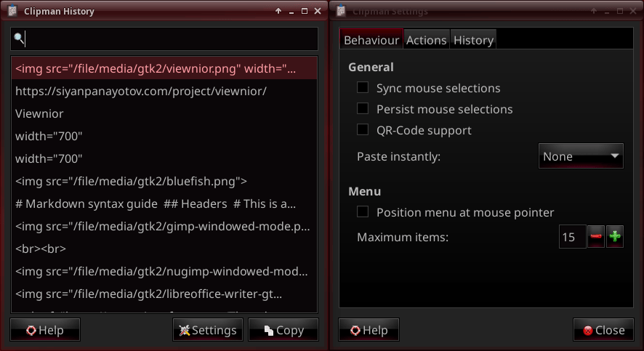Open Settings from the history window
Screen dimensions: 644x351
click(208, 330)
